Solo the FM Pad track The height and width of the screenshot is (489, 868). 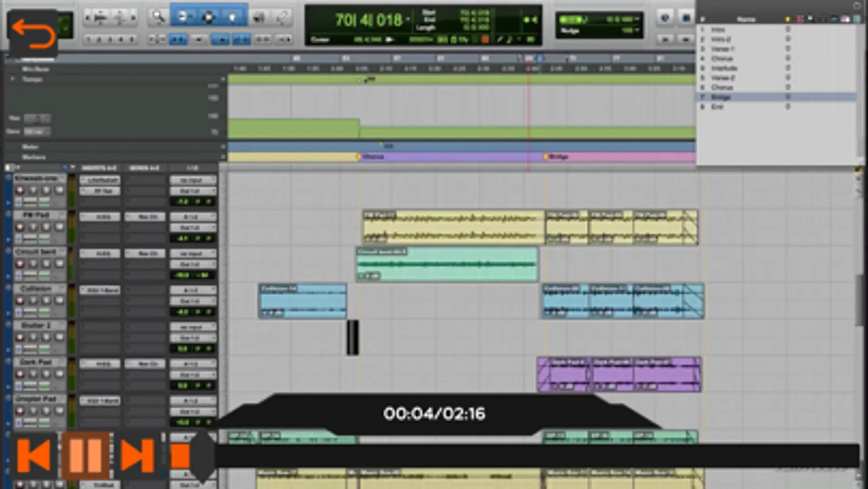click(x=46, y=227)
